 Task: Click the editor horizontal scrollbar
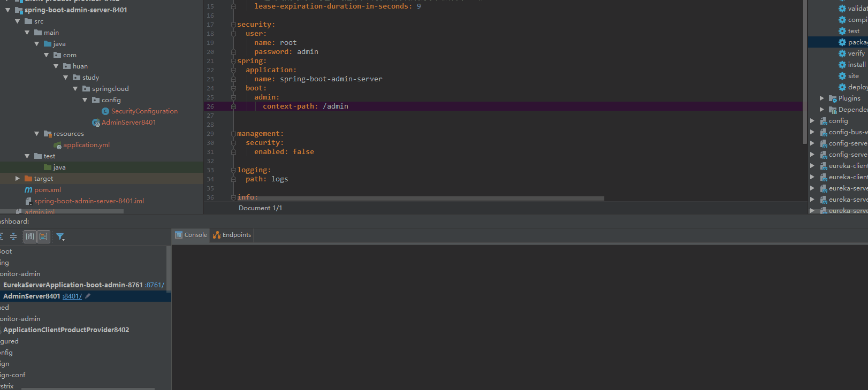tap(420, 198)
